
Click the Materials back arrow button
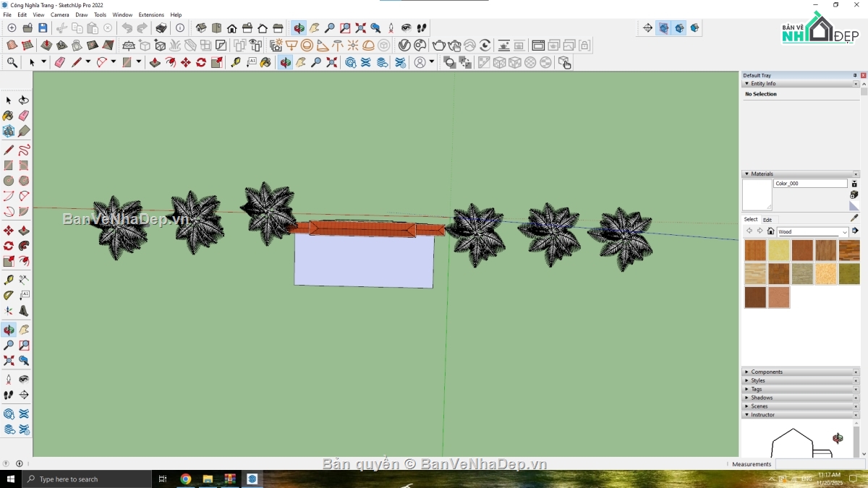click(x=749, y=231)
